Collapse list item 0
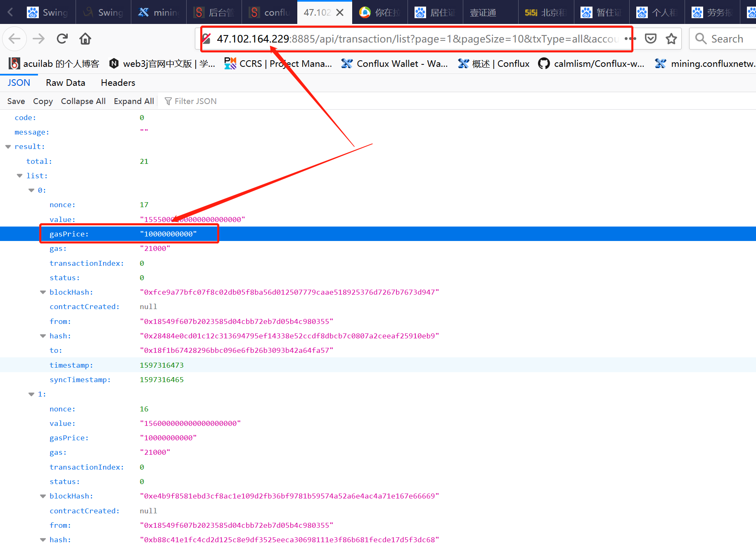 point(31,190)
